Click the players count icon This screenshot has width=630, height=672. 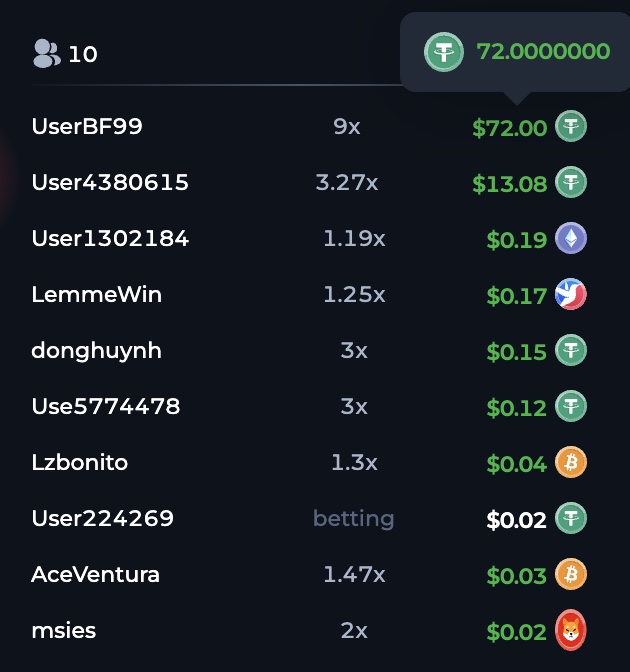[47, 54]
